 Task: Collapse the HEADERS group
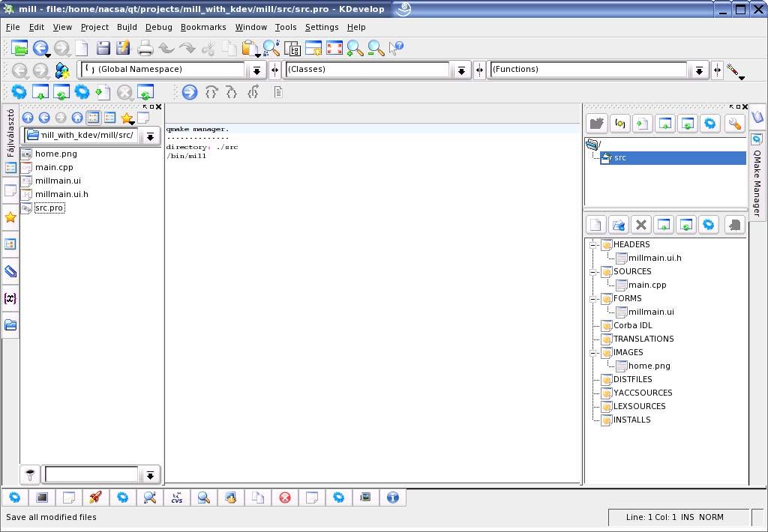click(x=592, y=244)
